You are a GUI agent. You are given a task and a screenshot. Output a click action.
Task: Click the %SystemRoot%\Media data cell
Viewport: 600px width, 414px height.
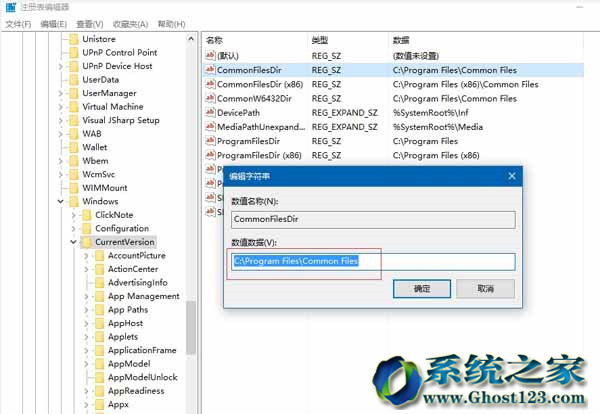coord(438,127)
